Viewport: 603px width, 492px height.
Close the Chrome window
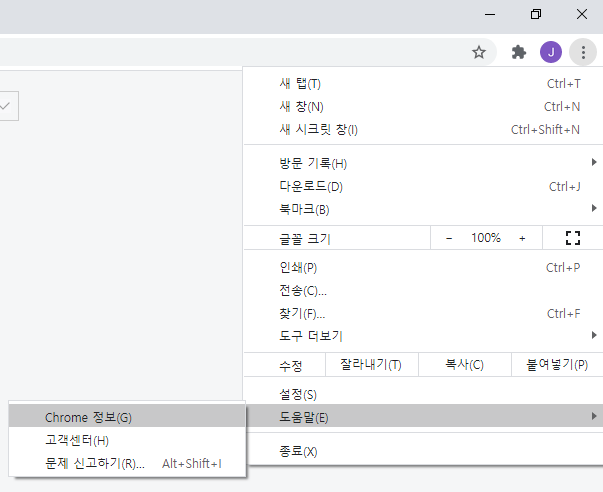pos(582,15)
